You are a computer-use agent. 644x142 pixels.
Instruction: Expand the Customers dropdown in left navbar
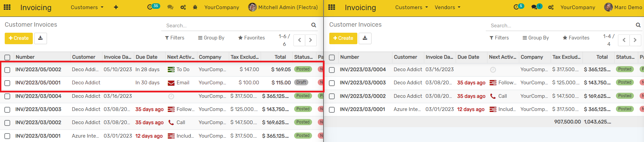click(x=87, y=7)
